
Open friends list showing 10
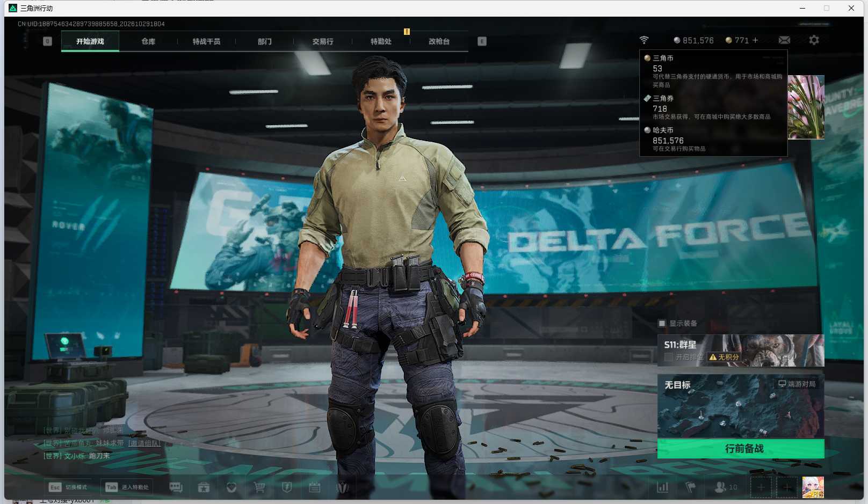726,487
